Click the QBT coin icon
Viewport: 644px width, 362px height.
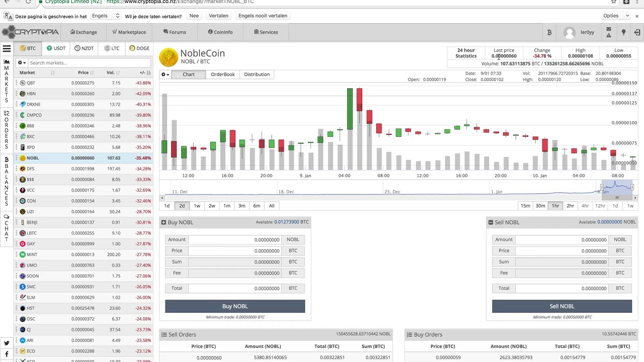tap(23, 83)
